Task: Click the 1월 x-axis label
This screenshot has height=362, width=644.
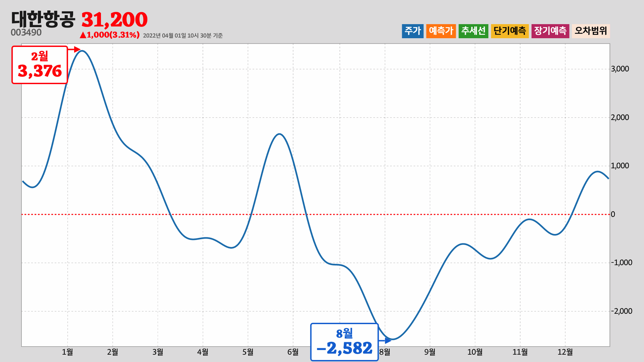Action: pos(67,352)
